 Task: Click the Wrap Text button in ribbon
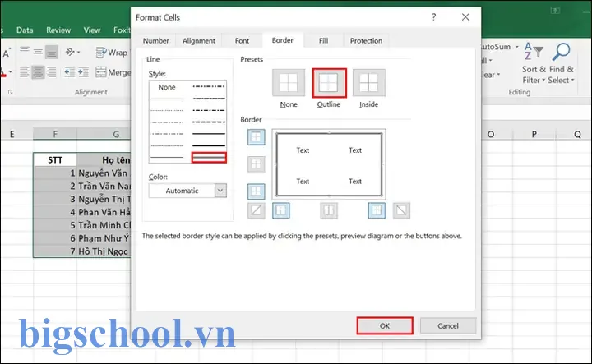[113, 52]
